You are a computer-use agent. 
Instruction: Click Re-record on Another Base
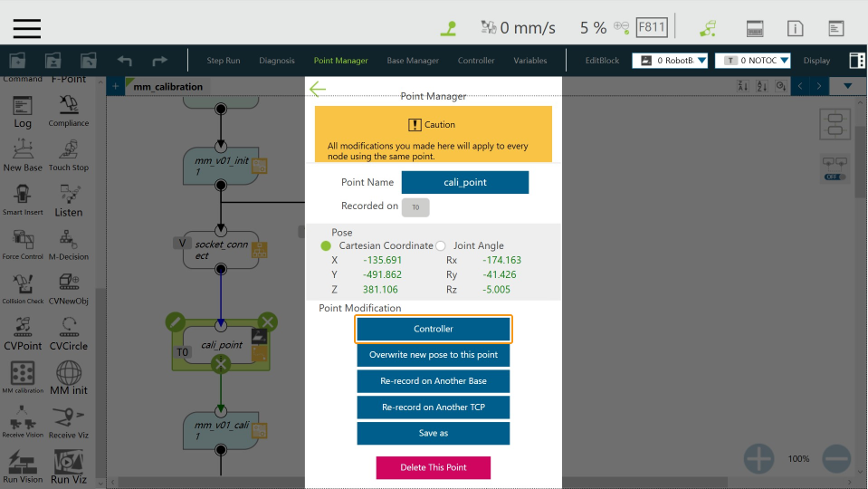pyautogui.click(x=434, y=381)
